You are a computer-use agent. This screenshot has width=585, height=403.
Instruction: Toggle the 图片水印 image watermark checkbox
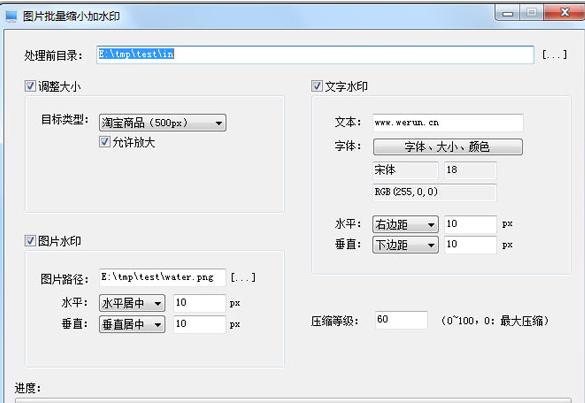[x=30, y=241]
